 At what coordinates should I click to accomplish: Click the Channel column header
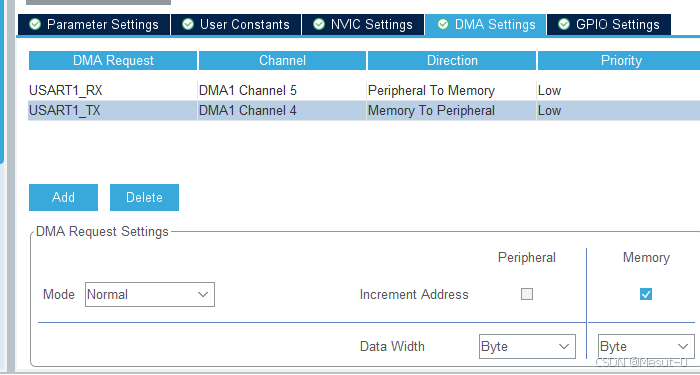(282, 60)
